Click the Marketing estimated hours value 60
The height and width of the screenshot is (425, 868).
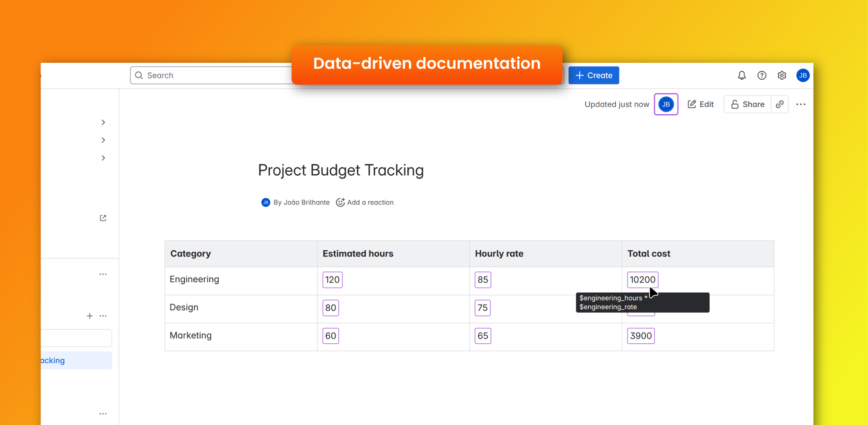pyautogui.click(x=331, y=336)
